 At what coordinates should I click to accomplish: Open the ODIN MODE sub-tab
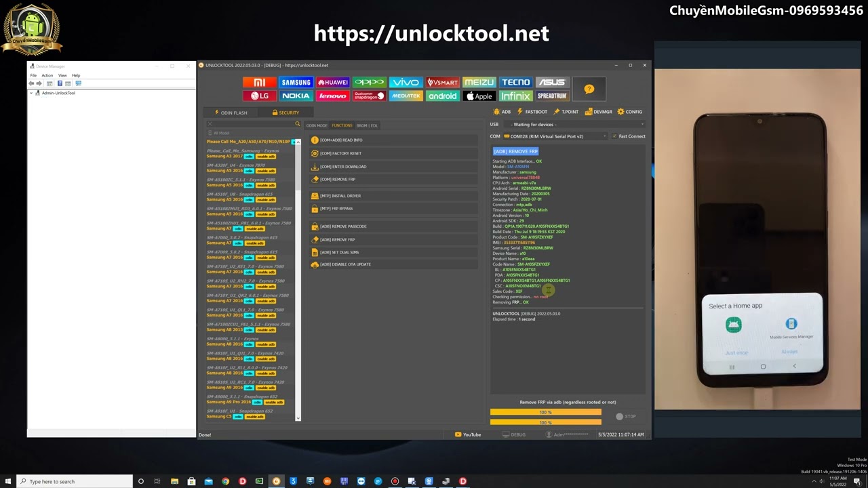point(317,125)
